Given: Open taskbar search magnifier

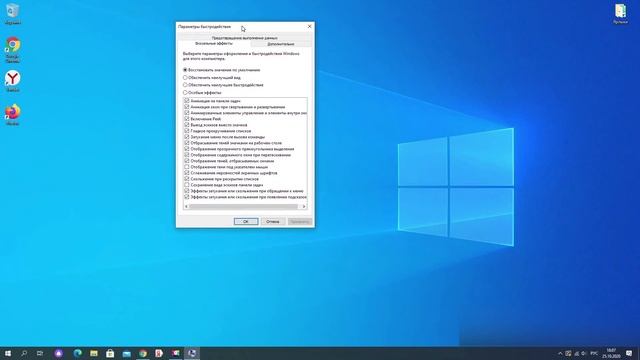Looking at the screenshot, I should [24, 353].
